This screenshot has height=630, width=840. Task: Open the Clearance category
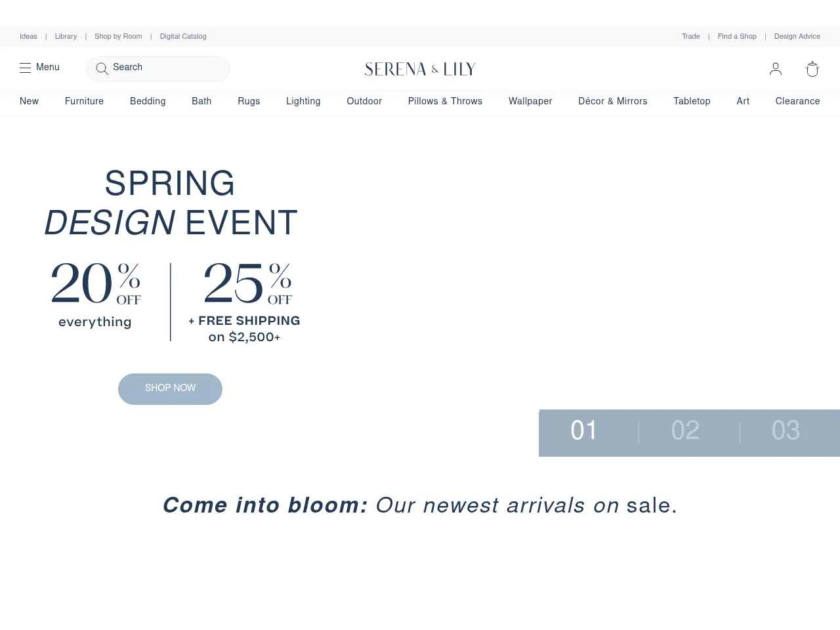click(797, 101)
